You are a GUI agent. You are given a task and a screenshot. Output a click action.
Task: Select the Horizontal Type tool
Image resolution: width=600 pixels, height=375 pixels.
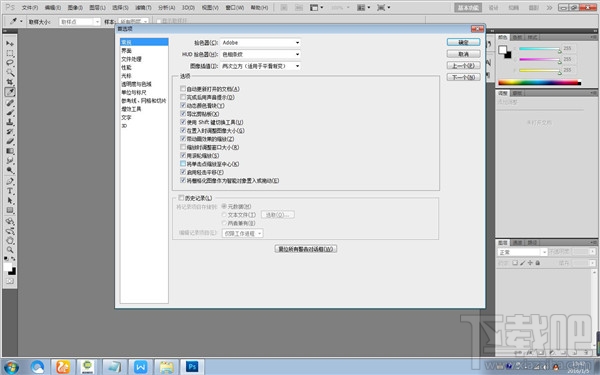(10, 191)
